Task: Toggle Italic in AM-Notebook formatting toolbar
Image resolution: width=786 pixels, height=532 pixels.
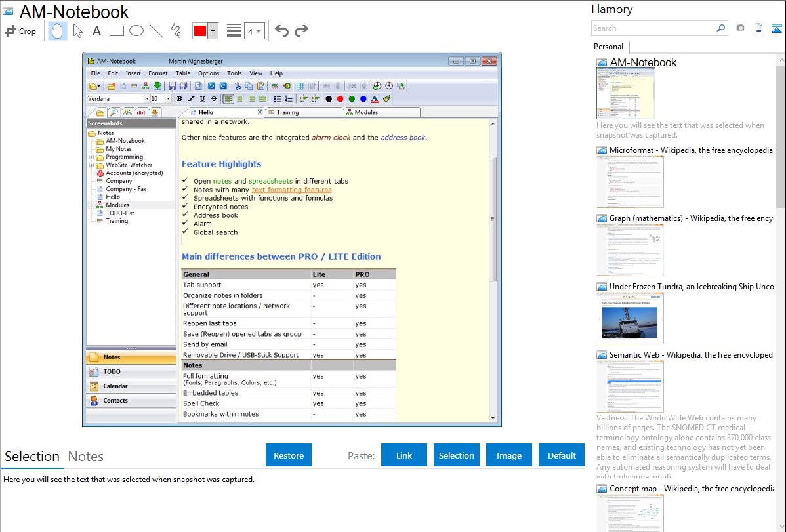Action: (190, 99)
